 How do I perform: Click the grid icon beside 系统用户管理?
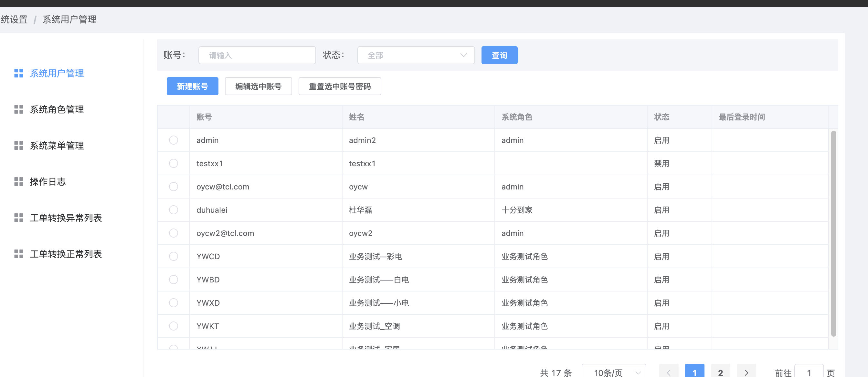coord(19,73)
